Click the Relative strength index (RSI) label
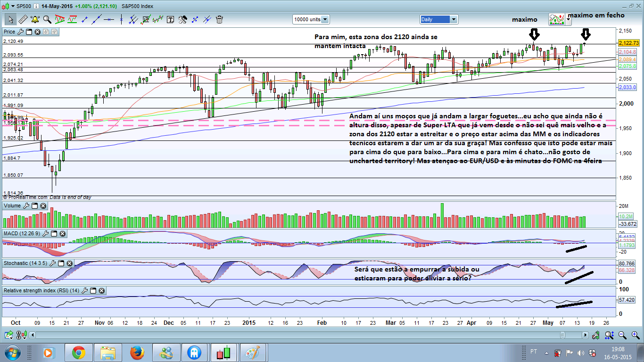644x362 pixels. 41,291
